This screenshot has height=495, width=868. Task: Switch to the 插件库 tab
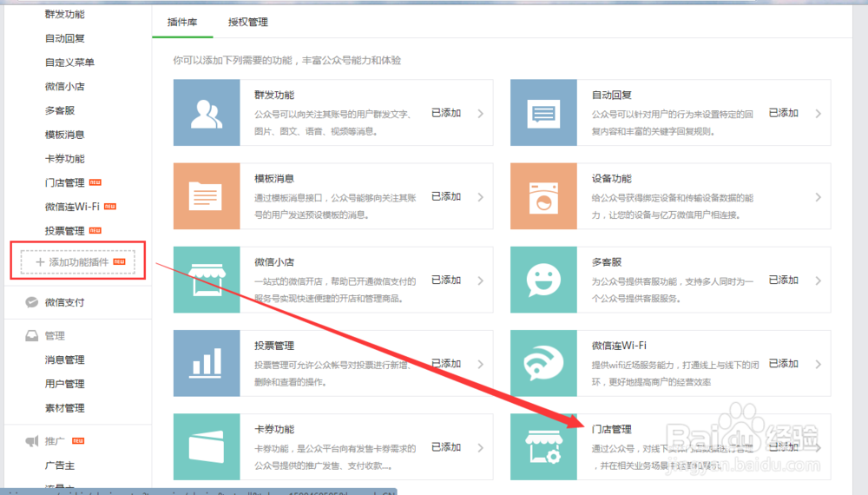point(182,23)
